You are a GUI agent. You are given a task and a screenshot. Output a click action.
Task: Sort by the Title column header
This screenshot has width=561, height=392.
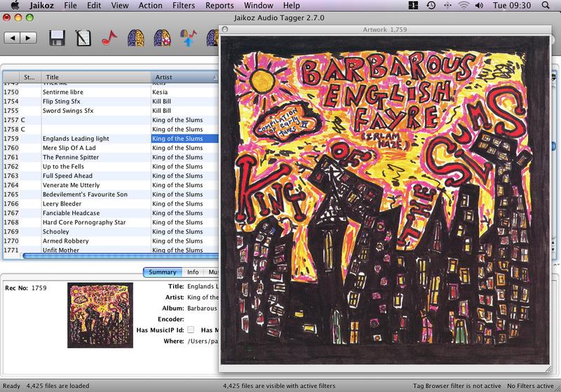(x=97, y=77)
